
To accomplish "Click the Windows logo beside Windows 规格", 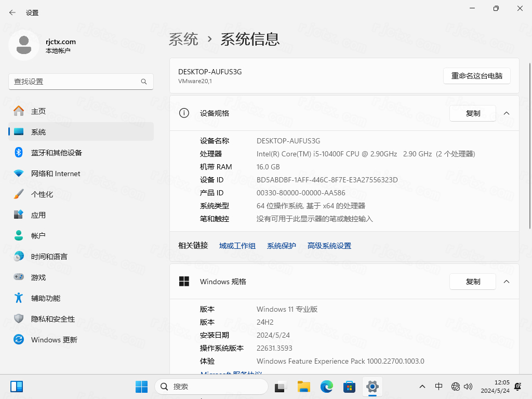I will (x=184, y=281).
